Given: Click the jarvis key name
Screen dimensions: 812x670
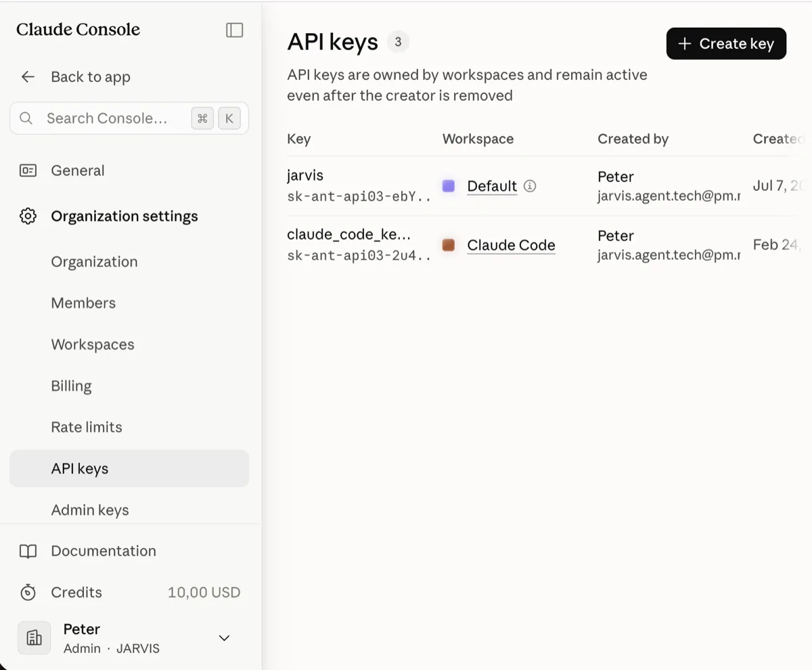Looking at the screenshot, I should pos(305,175).
